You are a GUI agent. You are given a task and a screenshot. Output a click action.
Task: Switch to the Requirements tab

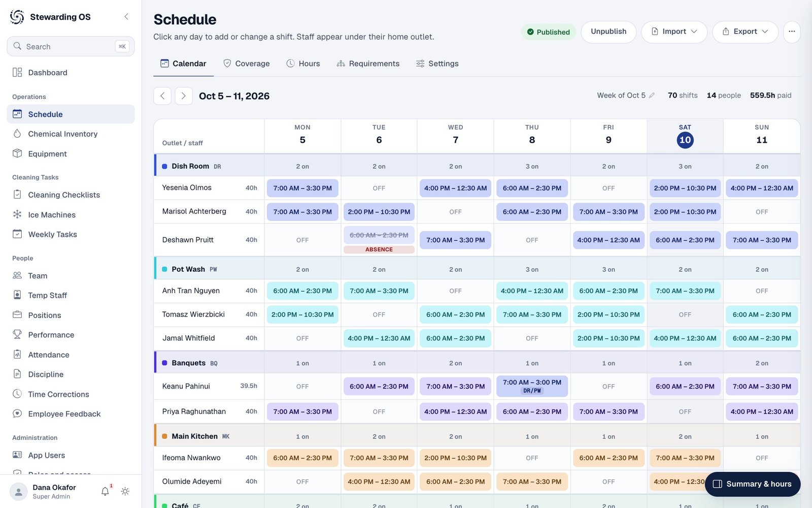(x=368, y=63)
